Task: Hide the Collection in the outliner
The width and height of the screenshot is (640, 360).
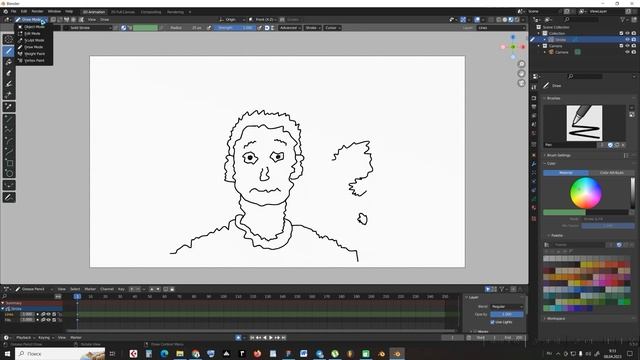Action: (x=627, y=33)
